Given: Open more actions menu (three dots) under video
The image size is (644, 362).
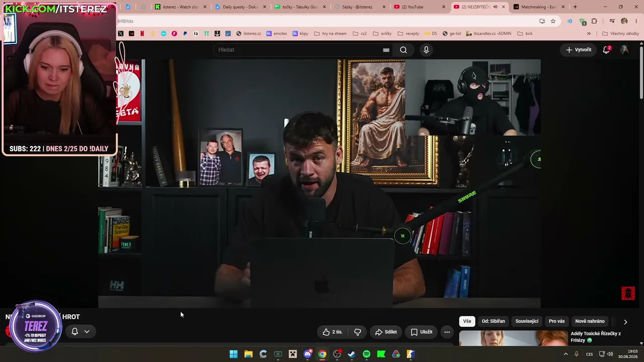Looking at the screenshot, I should (x=447, y=332).
